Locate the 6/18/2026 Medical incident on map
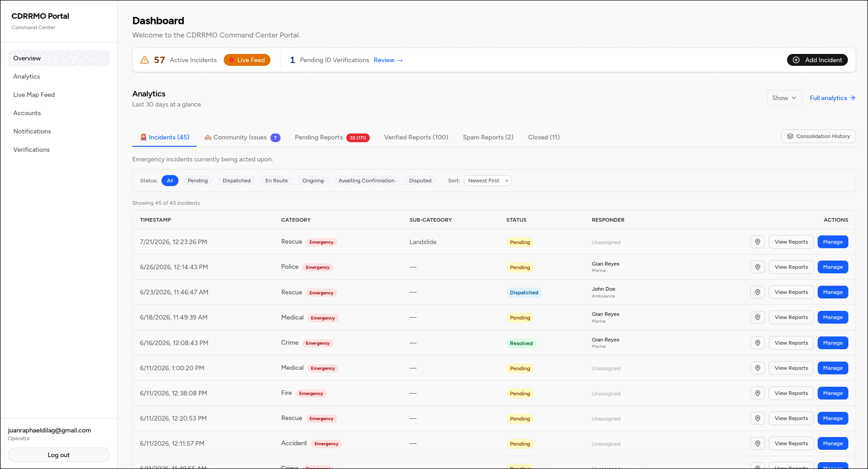This screenshot has height=469, width=868. [757, 317]
